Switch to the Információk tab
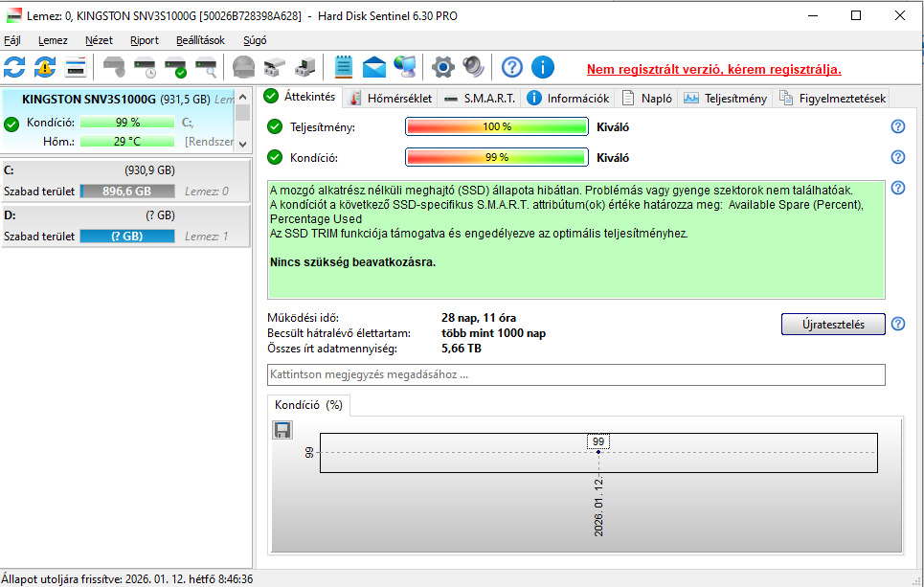Image resolution: width=924 pixels, height=587 pixels. point(568,99)
